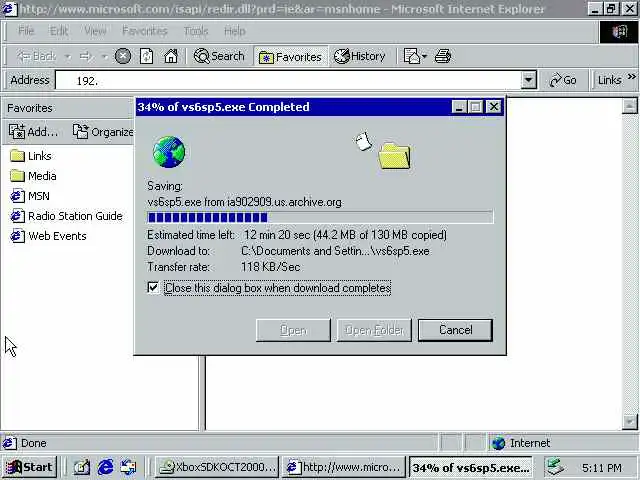640x480 pixels.
Task: Click the Transfer rate 118 KB/Sec text
Action: (x=270, y=267)
